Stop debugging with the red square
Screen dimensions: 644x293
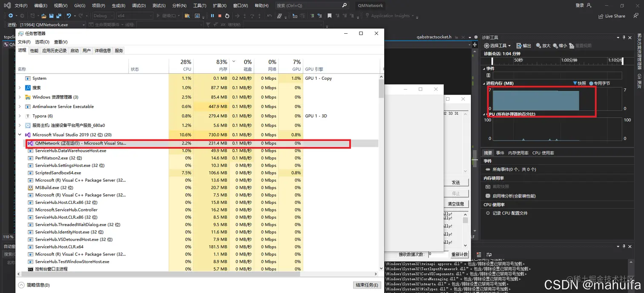pyautogui.click(x=220, y=16)
